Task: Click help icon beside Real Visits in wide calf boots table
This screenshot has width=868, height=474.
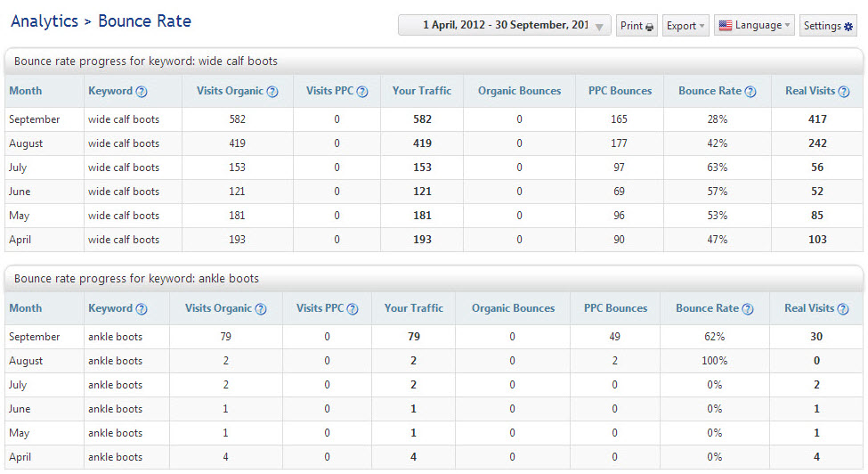Action: [844, 92]
